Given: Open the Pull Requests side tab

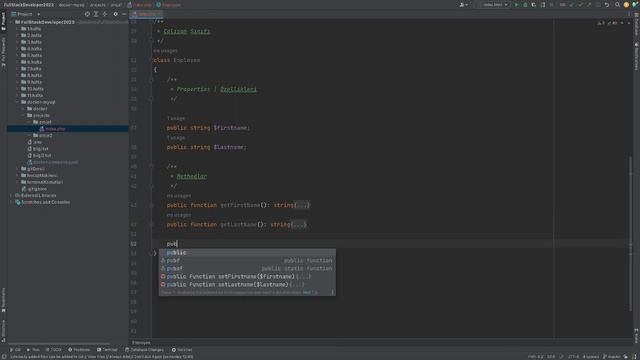Looking at the screenshot, I should click(3, 52).
